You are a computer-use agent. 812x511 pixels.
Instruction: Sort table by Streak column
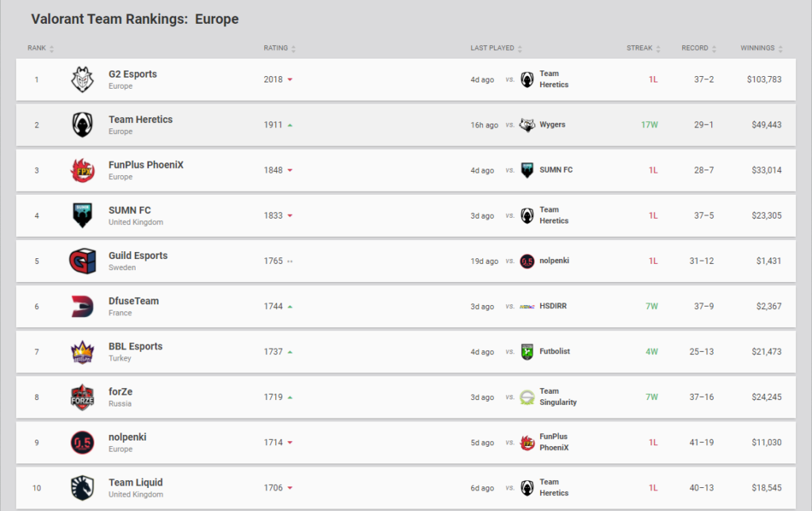coord(643,48)
